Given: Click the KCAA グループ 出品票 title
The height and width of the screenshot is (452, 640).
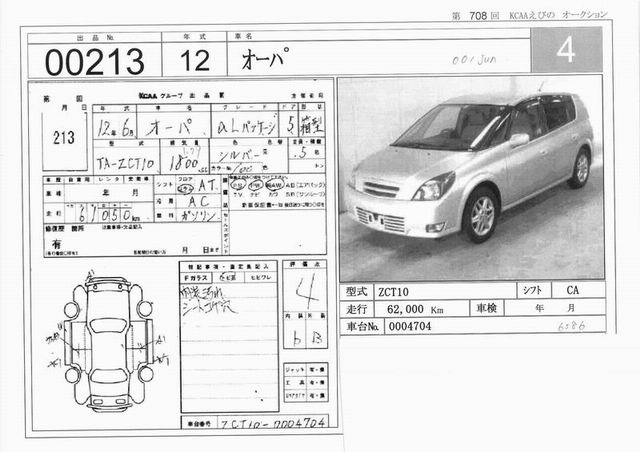Looking at the screenshot, I should tap(182, 96).
